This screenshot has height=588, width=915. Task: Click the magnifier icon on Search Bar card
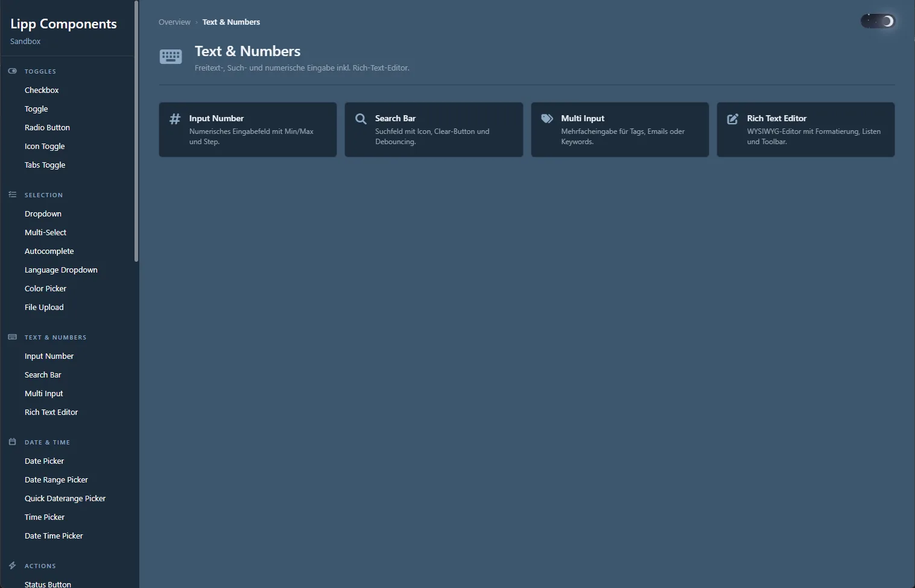361,119
